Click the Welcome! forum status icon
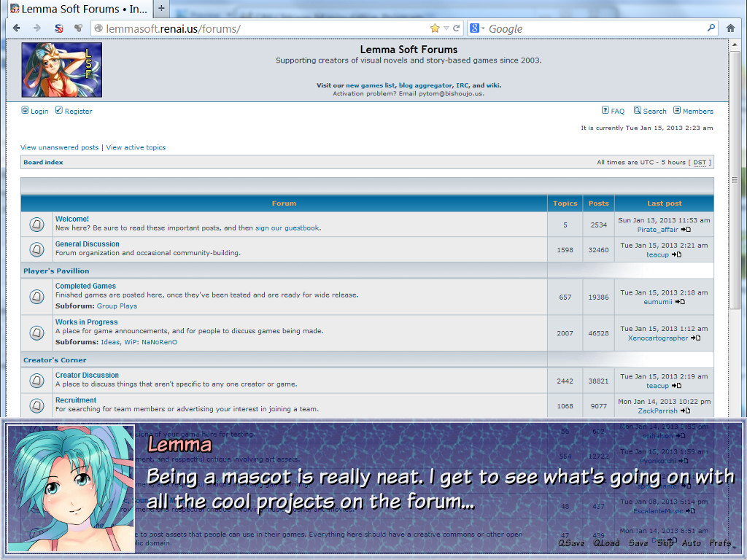Image resolution: width=747 pixels, height=560 pixels. (x=36, y=224)
